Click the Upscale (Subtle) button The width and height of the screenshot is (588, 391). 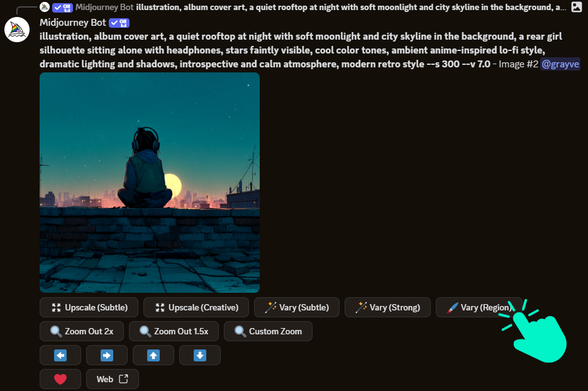(x=89, y=307)
